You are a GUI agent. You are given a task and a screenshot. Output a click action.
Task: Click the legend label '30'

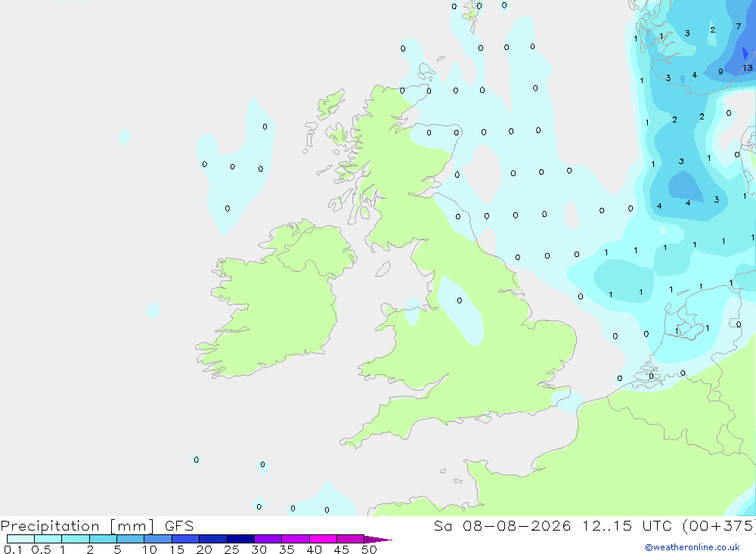click(x=259, y=549)
